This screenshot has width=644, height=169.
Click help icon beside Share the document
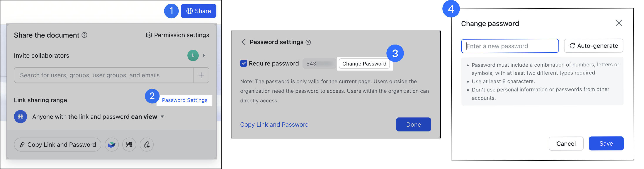pos(85,35)
